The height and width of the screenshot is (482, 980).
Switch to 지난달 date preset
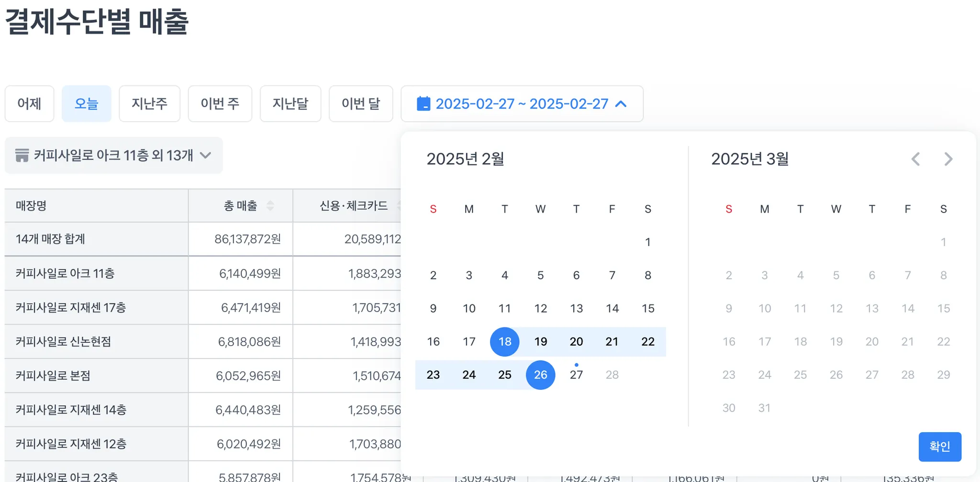click(x=290, y=104)
